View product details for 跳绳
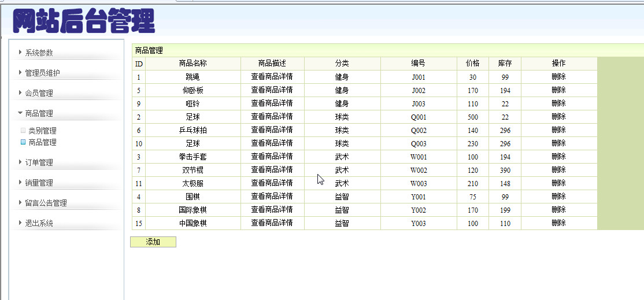 click(272, 77)
